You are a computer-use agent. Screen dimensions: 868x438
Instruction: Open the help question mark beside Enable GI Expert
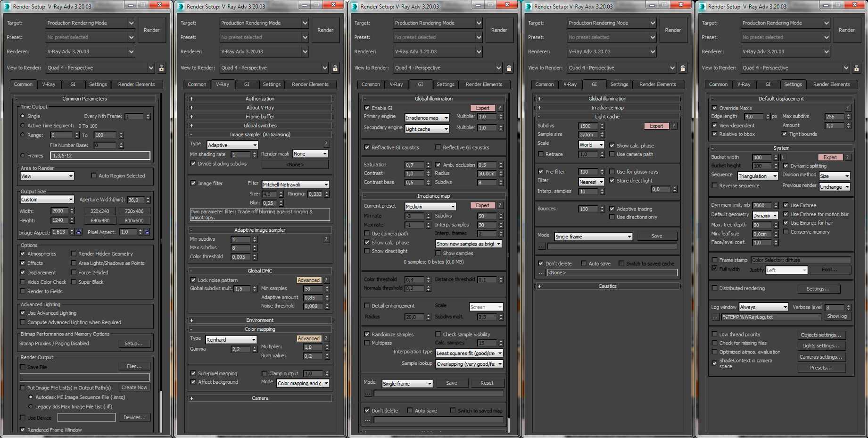500,108
